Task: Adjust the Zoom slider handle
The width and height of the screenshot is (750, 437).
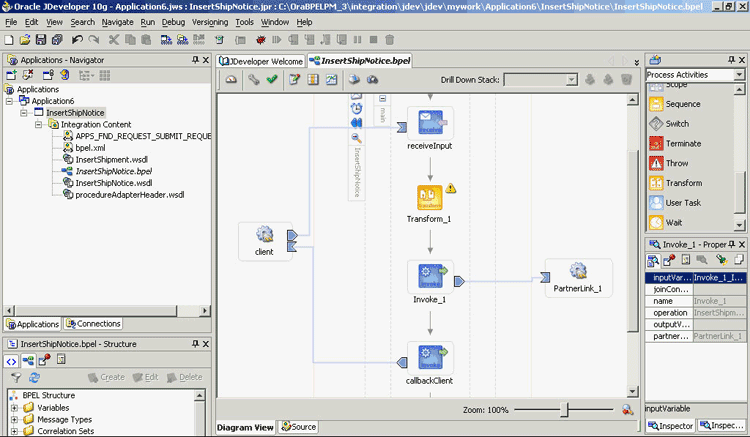Action: [565, 410]
